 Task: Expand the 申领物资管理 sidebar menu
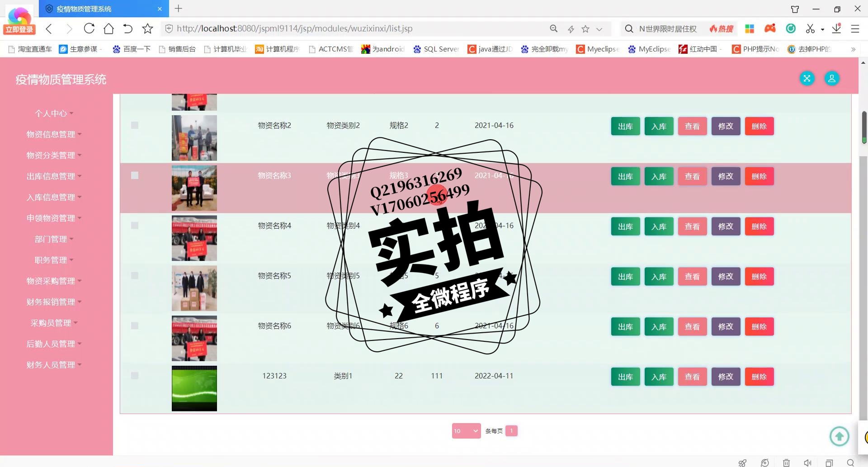pyautogui.click(x=54, y=218)
